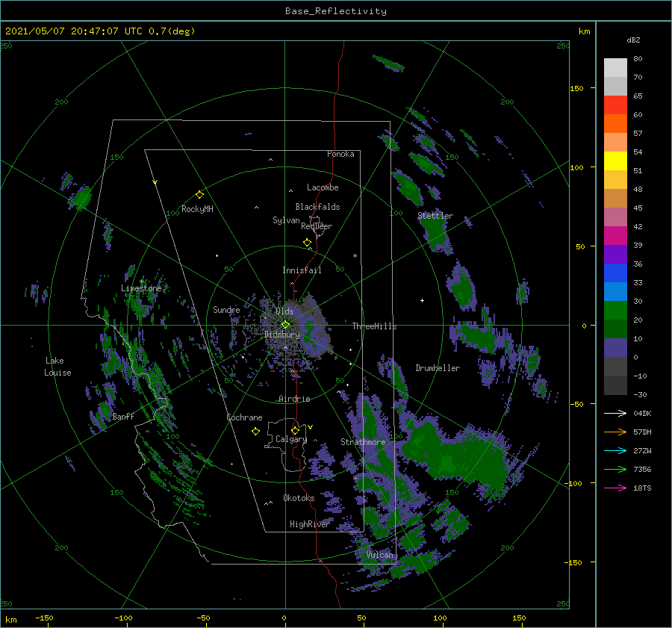Click the 18TS legend label
This screenshot has height=628, width=672.
(x=642, y=488)
